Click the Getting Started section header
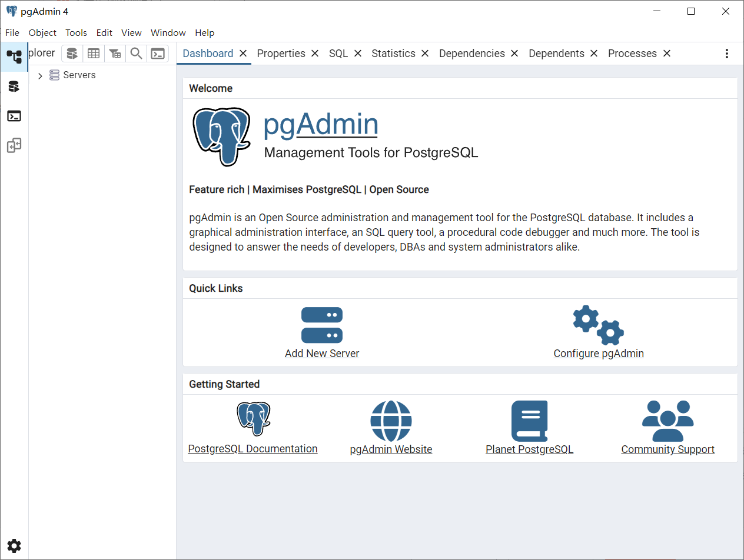The width and height of the screenshot is (744, 560). [x=224, y=384]
